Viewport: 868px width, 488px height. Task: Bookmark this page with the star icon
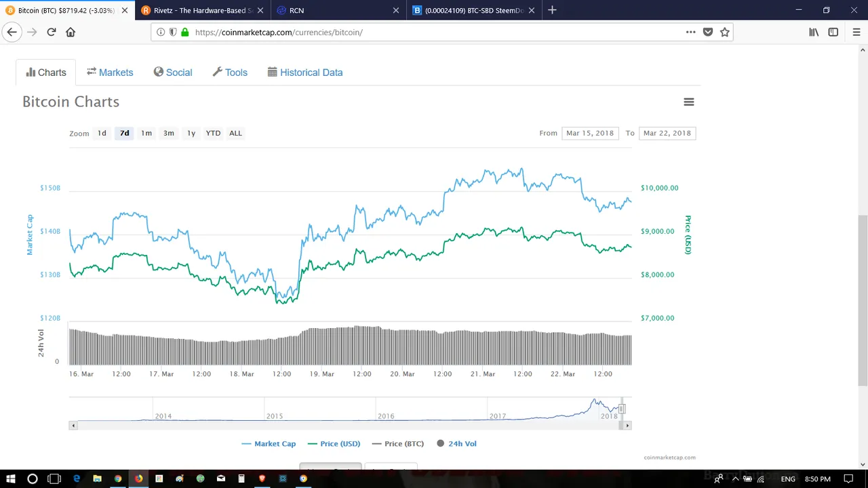coord(724,32)
